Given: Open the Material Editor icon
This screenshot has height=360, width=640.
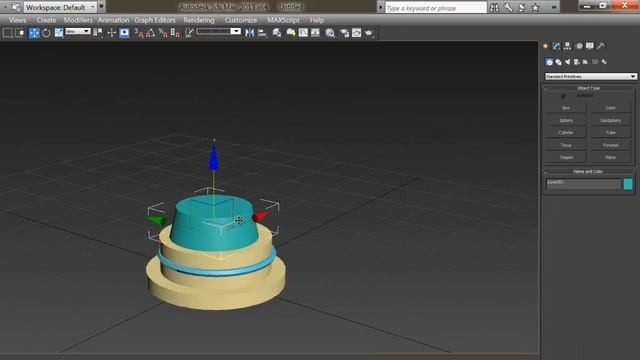Looking at the screenshot, I should [330, 33].
